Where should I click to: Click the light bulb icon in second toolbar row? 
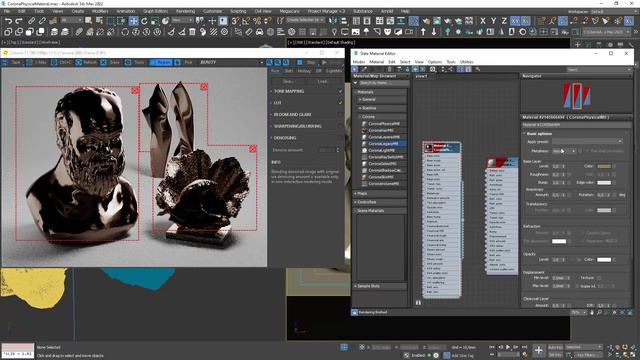pyautogui.click(x=334, y=31)
